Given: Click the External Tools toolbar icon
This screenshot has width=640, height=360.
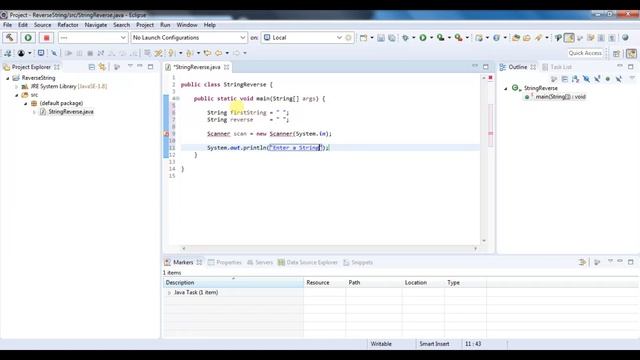Looking at the screenshot, I should (459, 38).
